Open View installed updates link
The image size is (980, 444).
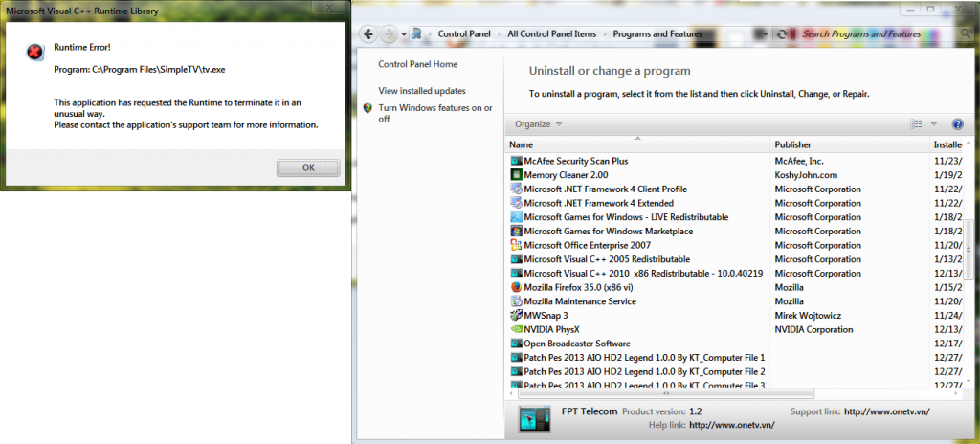[422, 91]
